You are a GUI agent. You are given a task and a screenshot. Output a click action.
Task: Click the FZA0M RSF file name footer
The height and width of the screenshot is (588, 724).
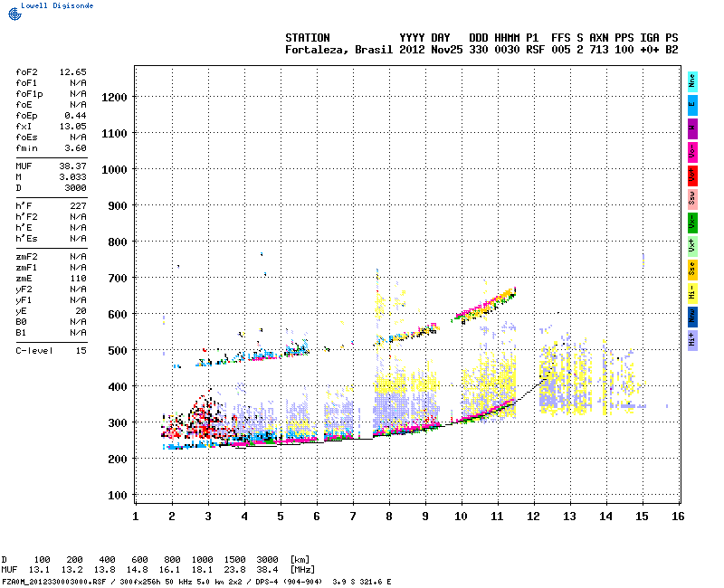[54, 582]
